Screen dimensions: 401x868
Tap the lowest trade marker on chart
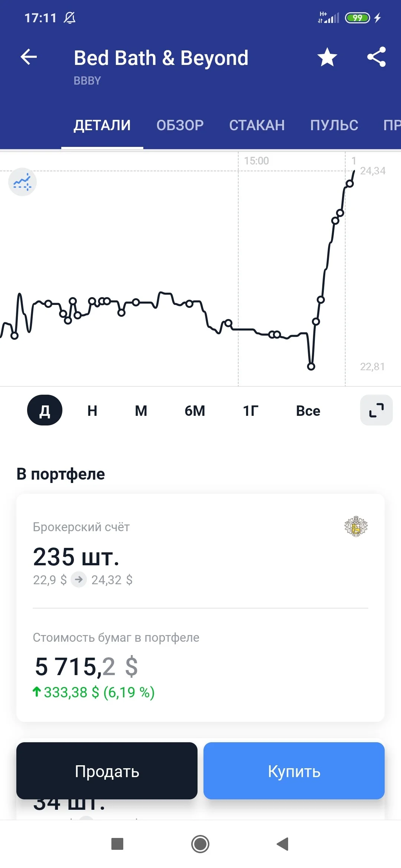coord(311,366)
